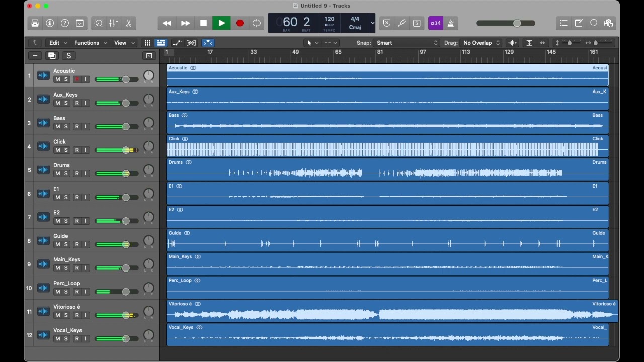Select the Main_Keys track name
This screenshot has width=644, height=362.
pyautogui.click(x=67, y=259)
